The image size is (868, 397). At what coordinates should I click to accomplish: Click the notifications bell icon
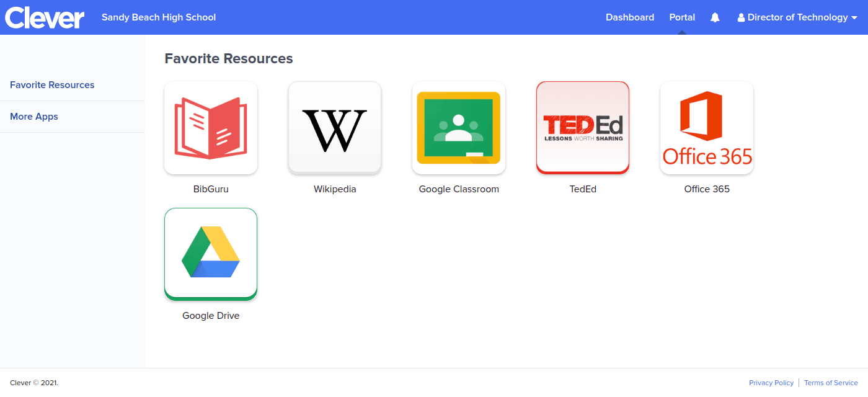pyautogui.click(x=715, y=17)
